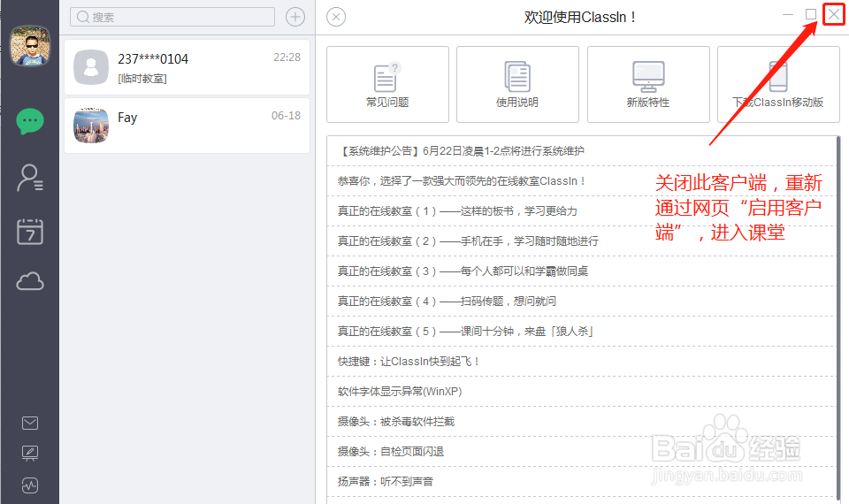Open 恭喜你，选择了一款强大而领先的在线教室 article
Viewport: 849px width, 504px height.
pyautogui.click(x=582, y=180)
